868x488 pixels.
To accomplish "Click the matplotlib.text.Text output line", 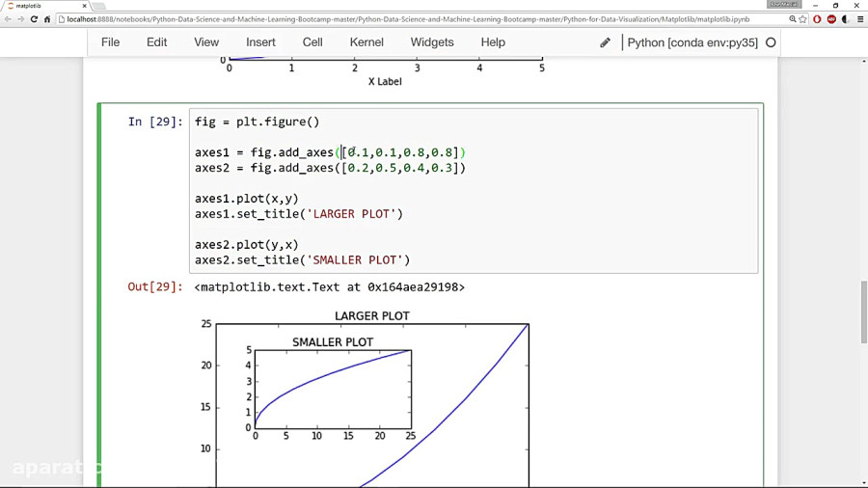I will click(x=330, y=287).
